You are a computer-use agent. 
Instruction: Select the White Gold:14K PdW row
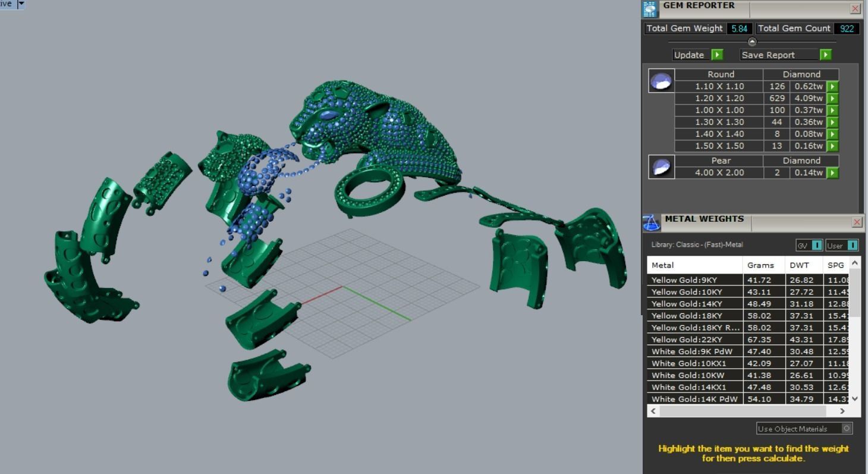pos(749,398)
